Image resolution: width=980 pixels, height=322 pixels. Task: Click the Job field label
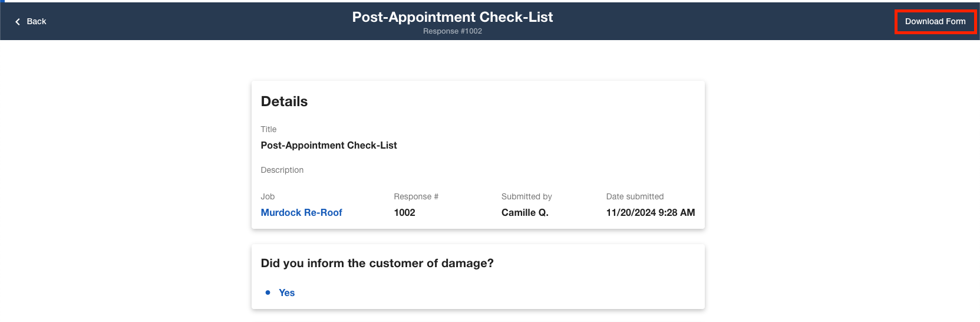pyautogui.click(x=268, y=196)
